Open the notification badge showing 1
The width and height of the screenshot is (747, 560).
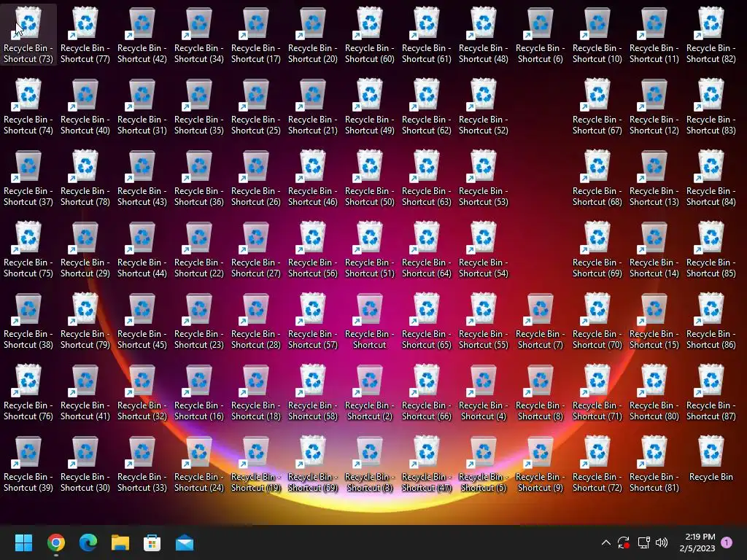727,542
